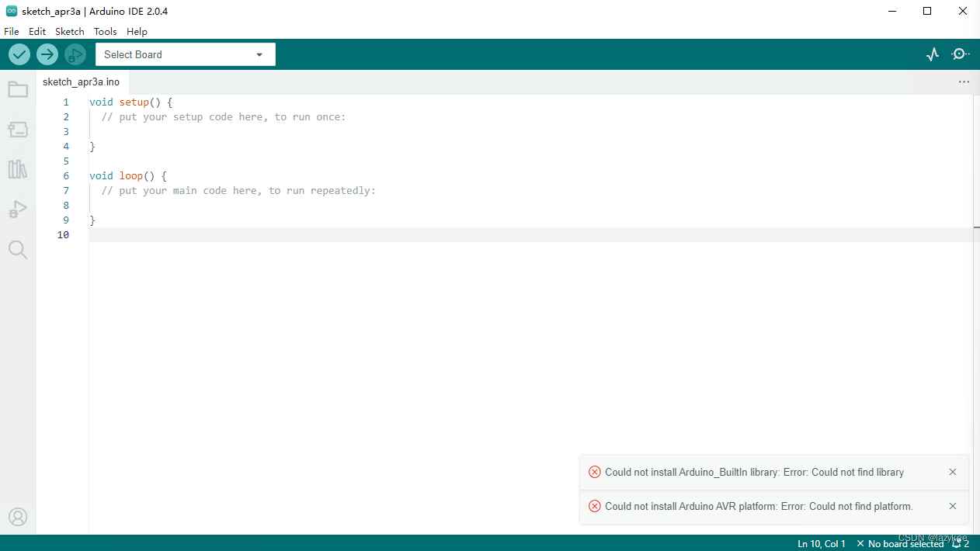Click the Upload arrow button
This screenshot has width=980, height=551.
tap(47, 54)
